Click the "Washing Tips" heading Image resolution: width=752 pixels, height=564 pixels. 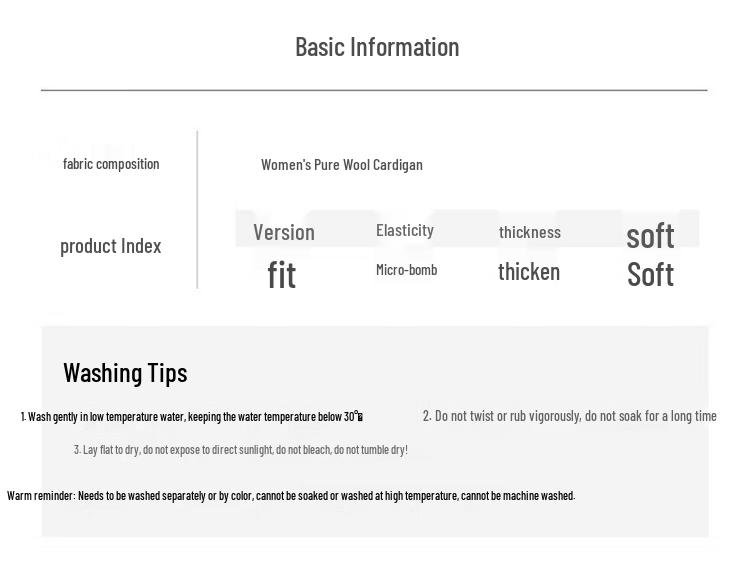125,373
